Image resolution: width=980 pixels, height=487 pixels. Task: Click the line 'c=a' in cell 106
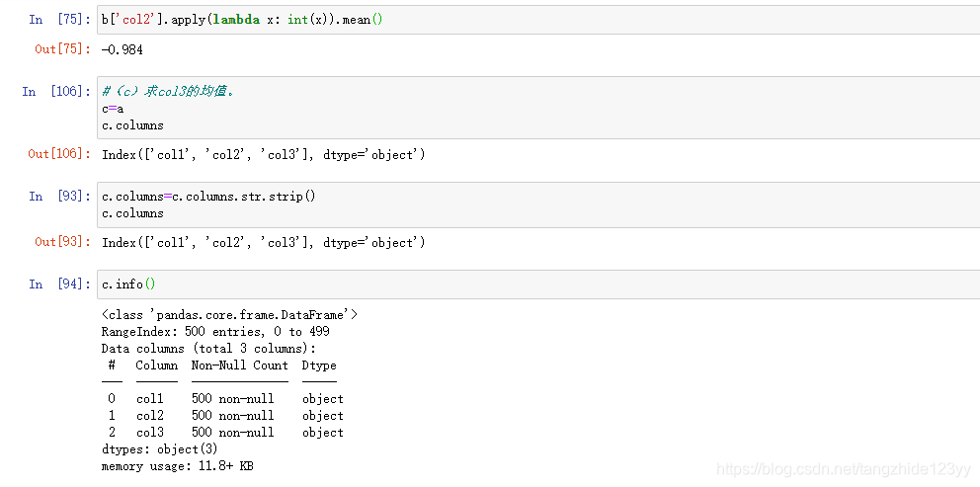(x=113, y=109)
